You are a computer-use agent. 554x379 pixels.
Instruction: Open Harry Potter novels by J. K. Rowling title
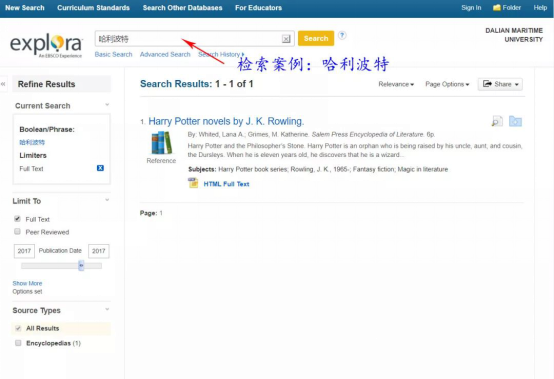[x=226, y=121]
